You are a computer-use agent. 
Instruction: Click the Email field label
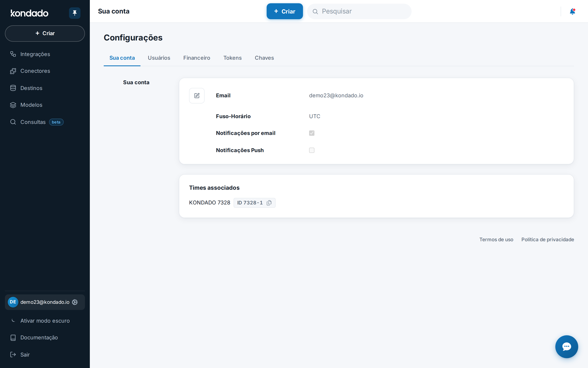click(x=223, y=96)
